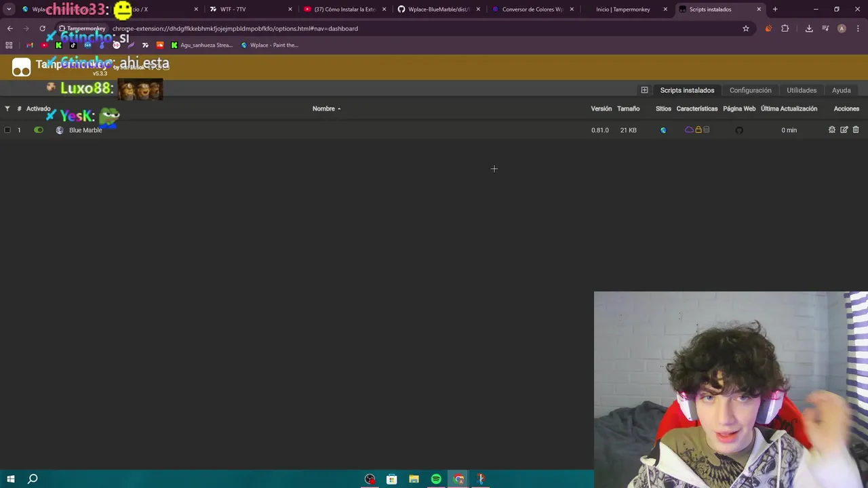
Task: Open Windows Start menu
Action: coord(11,479)
